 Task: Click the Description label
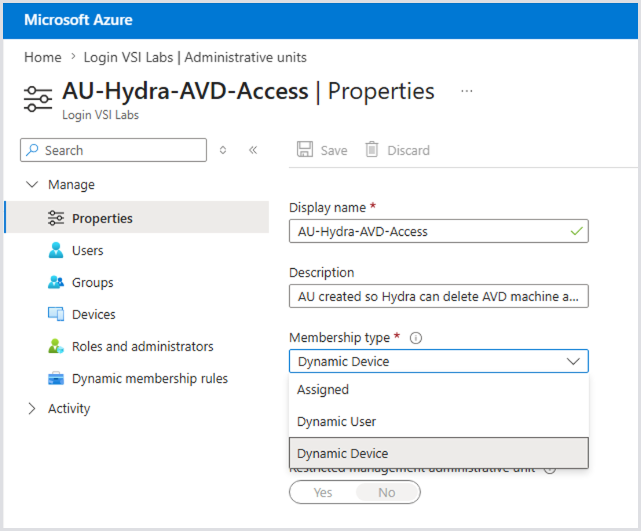[x=321, y=273]
